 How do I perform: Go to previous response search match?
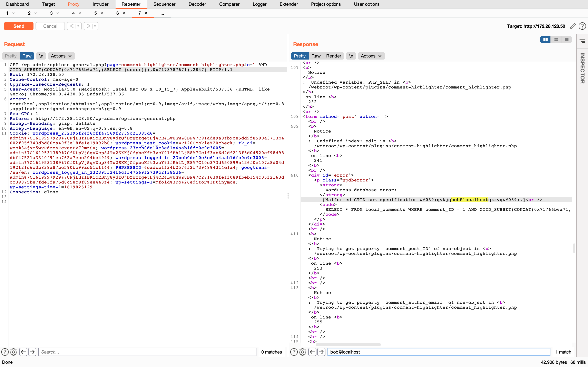click(312, 352)
